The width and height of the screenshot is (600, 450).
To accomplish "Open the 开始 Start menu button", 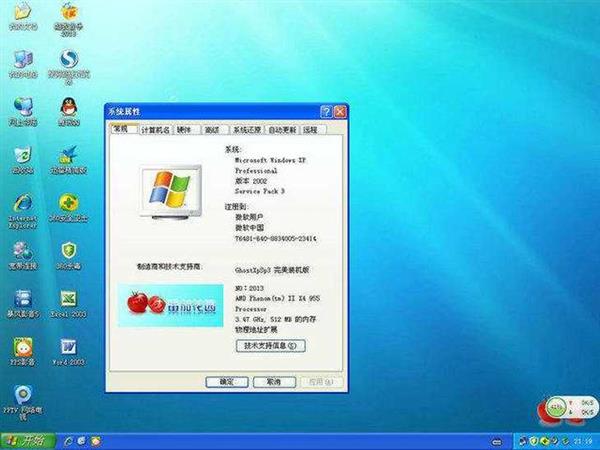I will [x=28, y=441].
